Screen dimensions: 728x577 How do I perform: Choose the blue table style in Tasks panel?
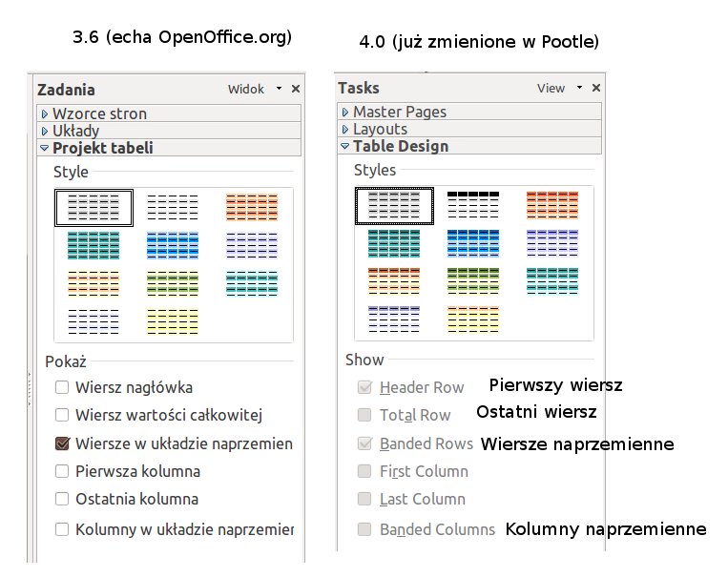click(x=473, y=243)
